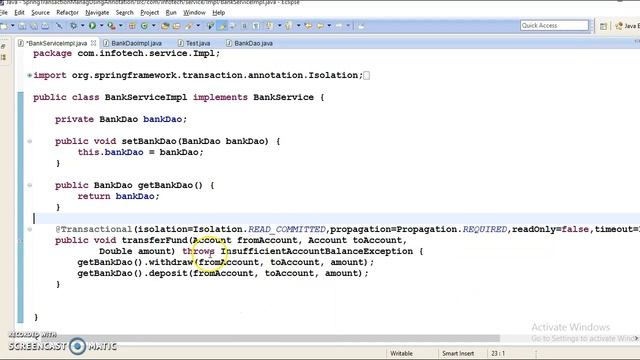
Task: Click the Search flashlight toolbar icon
Action: [x=189, y=26]
